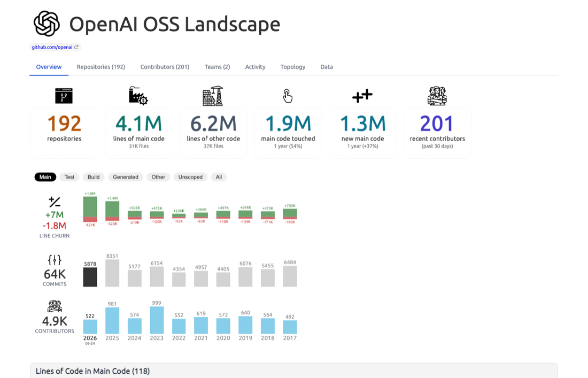Click the dark 5878 commits bar
Screen dimensions: 588x378
[90, 277]
